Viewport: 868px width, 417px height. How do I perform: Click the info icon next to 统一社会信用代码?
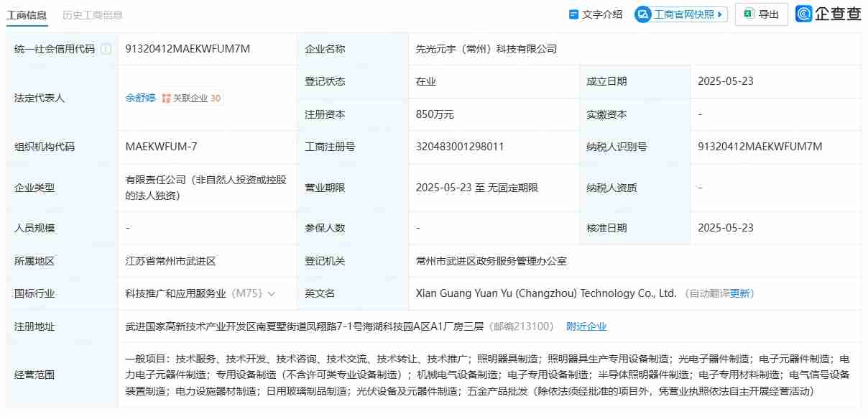(106, 48)
